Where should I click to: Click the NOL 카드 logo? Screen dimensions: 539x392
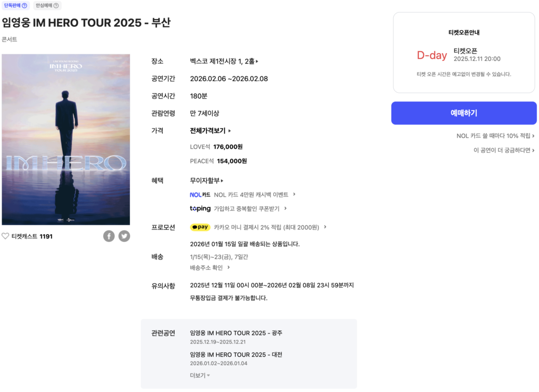click(x=200, y=195)
